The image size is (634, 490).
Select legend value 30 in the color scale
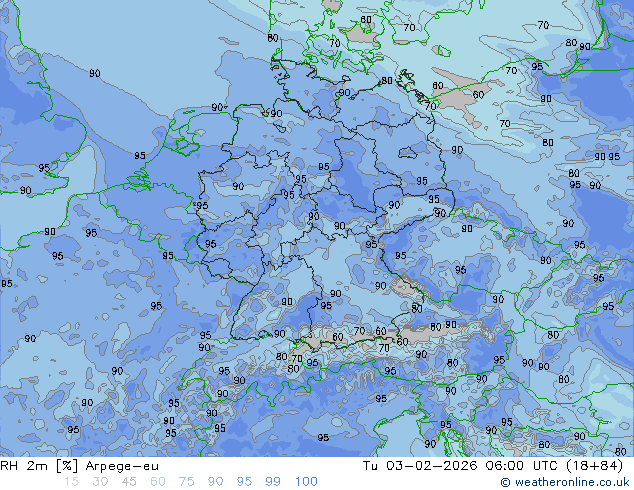pyautogui.click(x=100, y=482)
